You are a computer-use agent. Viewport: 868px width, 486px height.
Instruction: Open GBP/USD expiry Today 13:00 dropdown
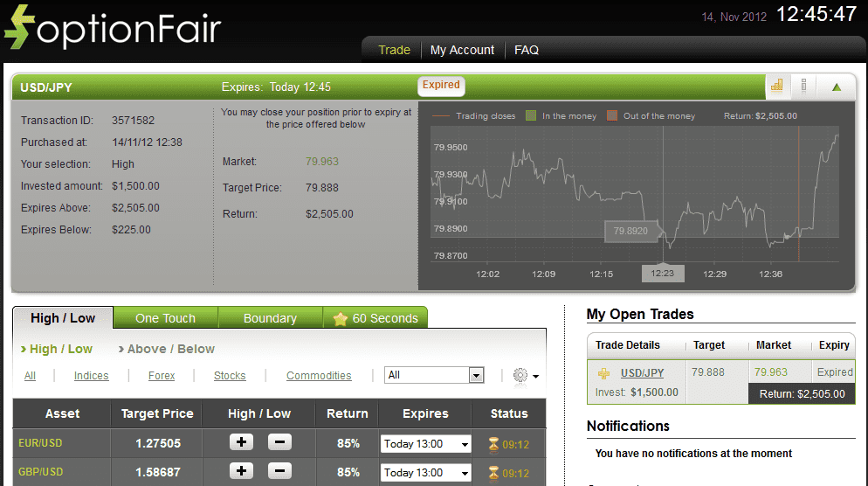coord(425,473)
